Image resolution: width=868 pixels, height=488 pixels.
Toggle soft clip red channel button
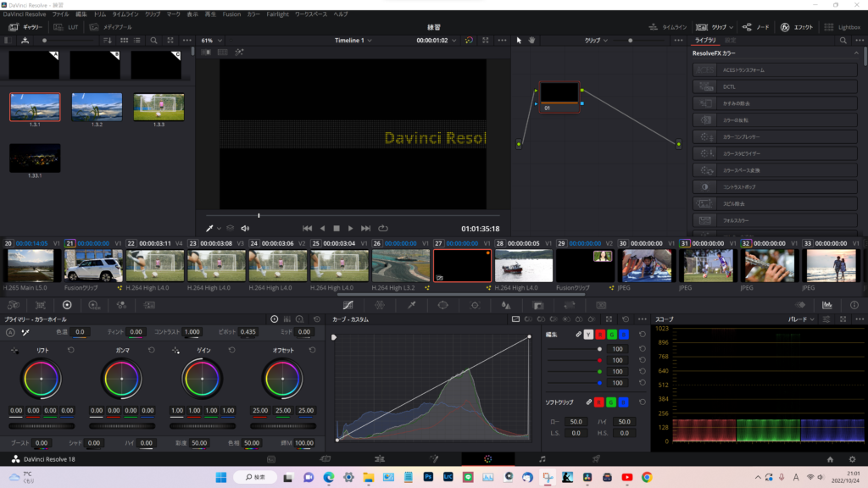click(x=599, y=402)
